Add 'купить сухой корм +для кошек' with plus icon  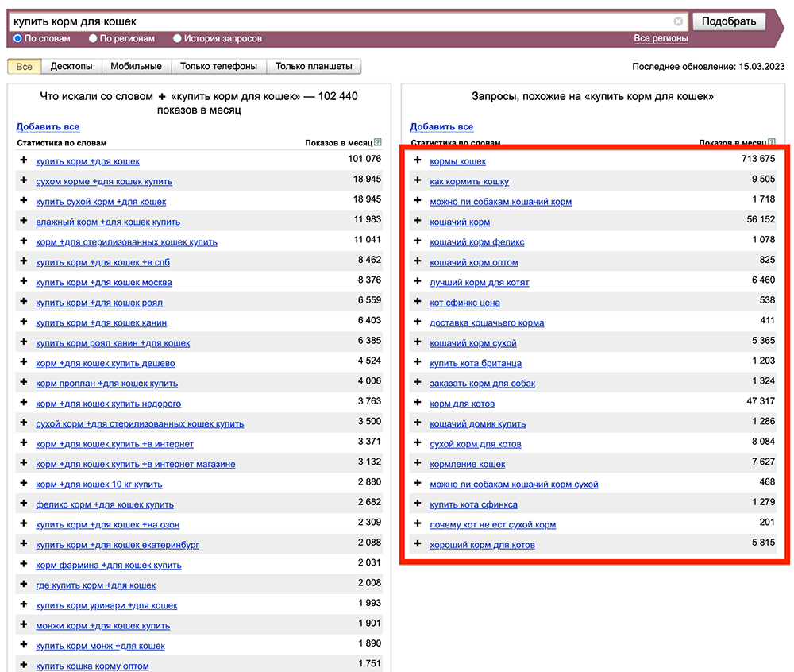pos(24,201)
